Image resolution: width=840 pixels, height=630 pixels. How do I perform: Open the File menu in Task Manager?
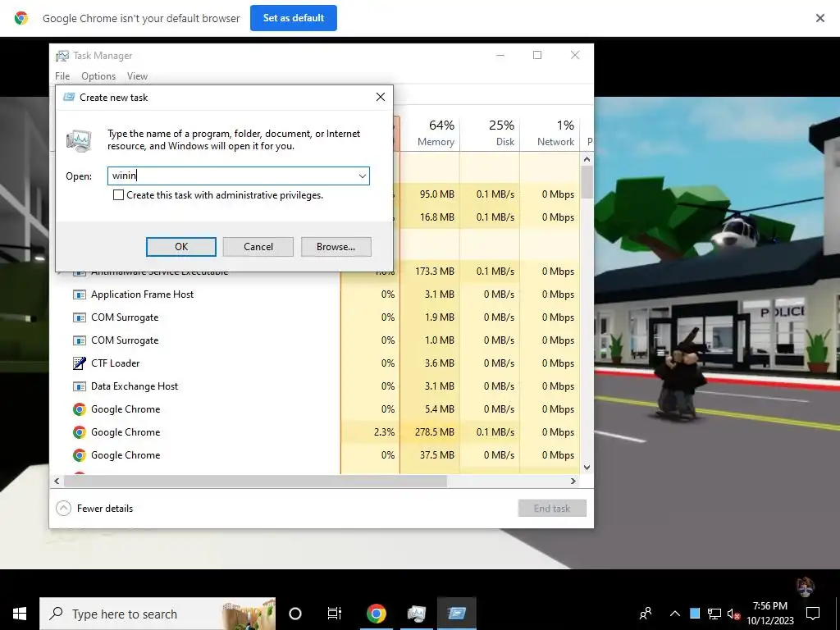click(62, 76)
